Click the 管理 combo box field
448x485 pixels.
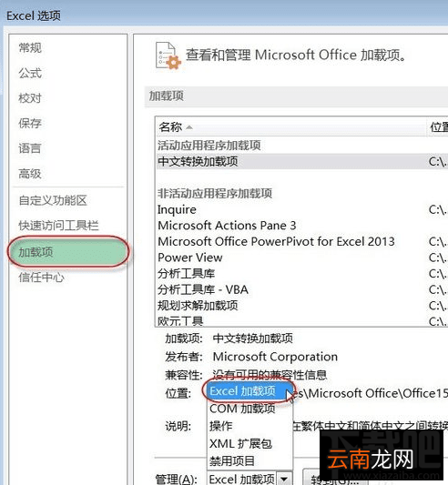click(x=249, y=480)
